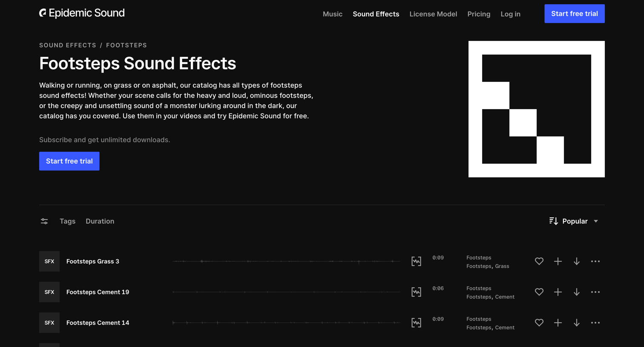The width and height of the screenshot is (644, 347).
Task: Download Footsteps Cement 14
Action: pos(577,323)
